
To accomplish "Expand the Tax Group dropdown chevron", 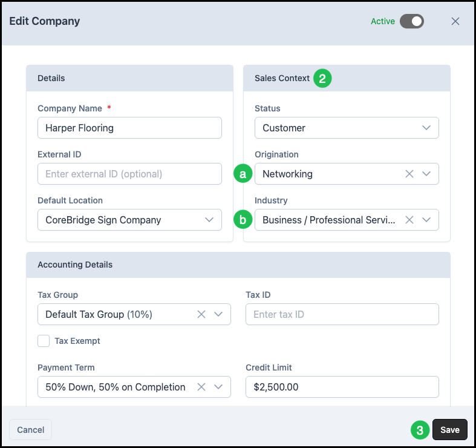I will pos(218,314).
